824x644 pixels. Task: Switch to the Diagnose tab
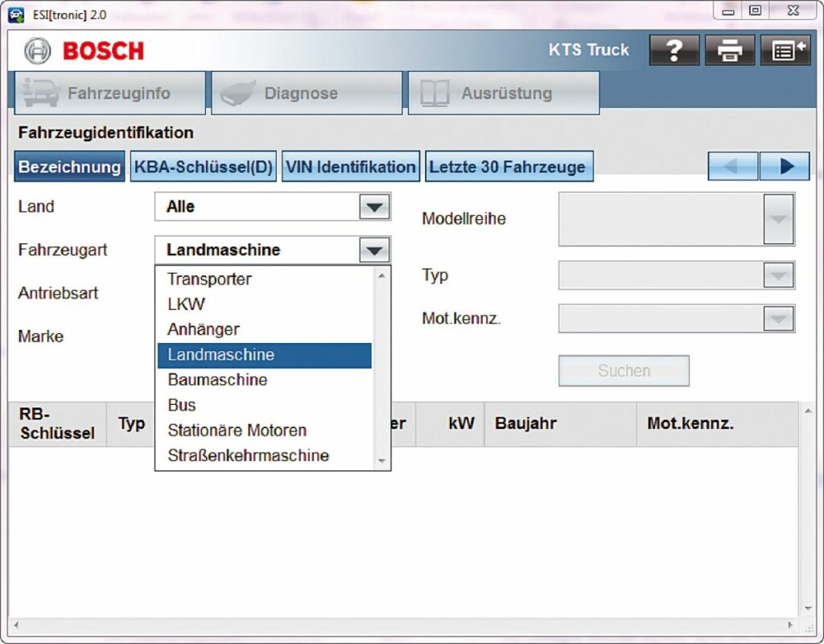click(307, 93)
